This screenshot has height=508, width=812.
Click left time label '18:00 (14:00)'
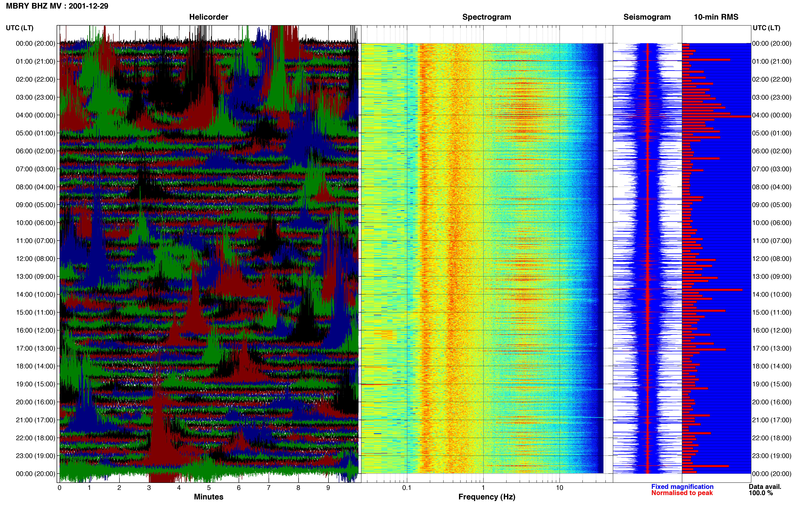pos(36,366)
